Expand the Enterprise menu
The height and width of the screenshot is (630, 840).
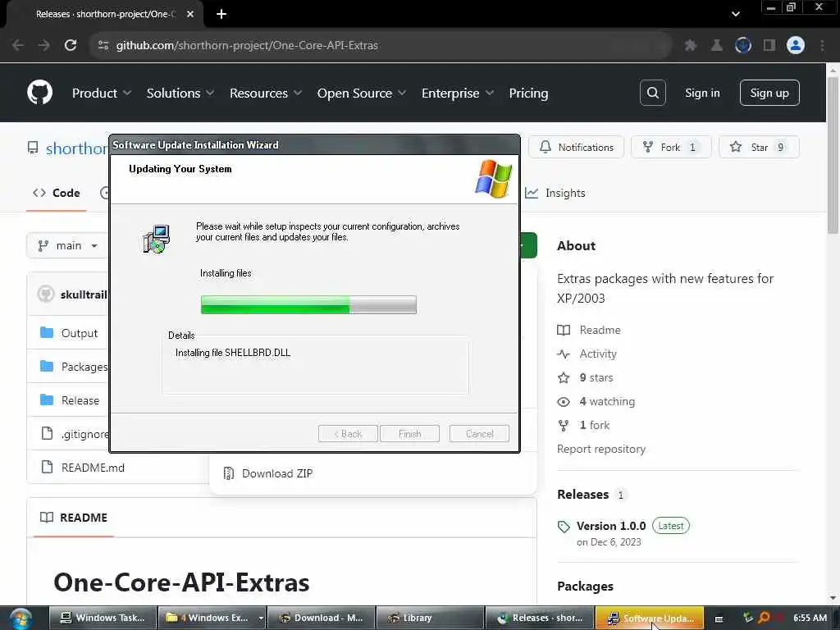[458, 94]
